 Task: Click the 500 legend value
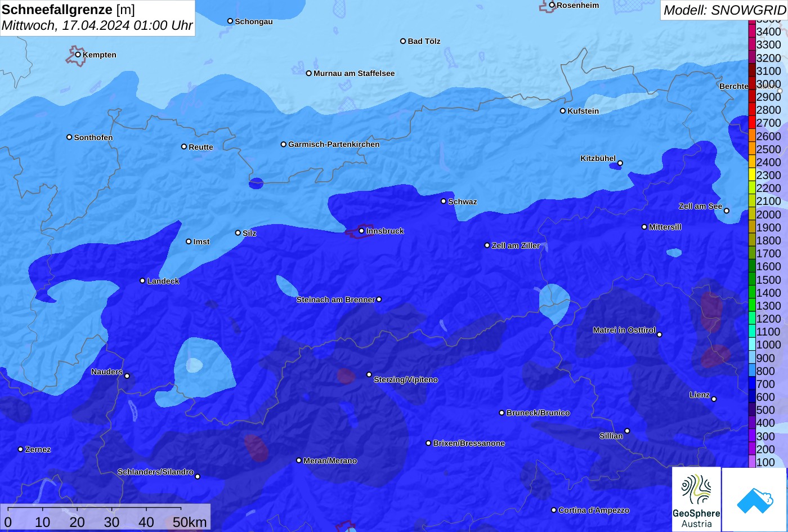pyautogui.click(x=765, y=410)
